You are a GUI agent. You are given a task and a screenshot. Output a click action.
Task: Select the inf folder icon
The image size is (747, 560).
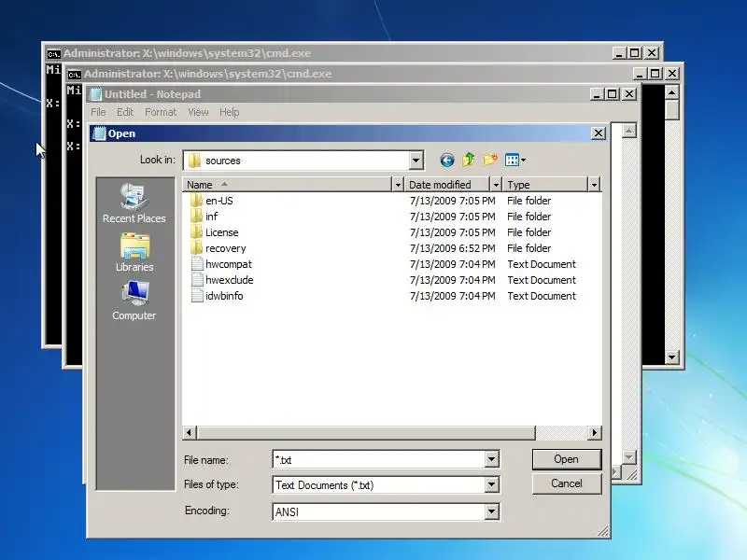(x=196, y=217)
